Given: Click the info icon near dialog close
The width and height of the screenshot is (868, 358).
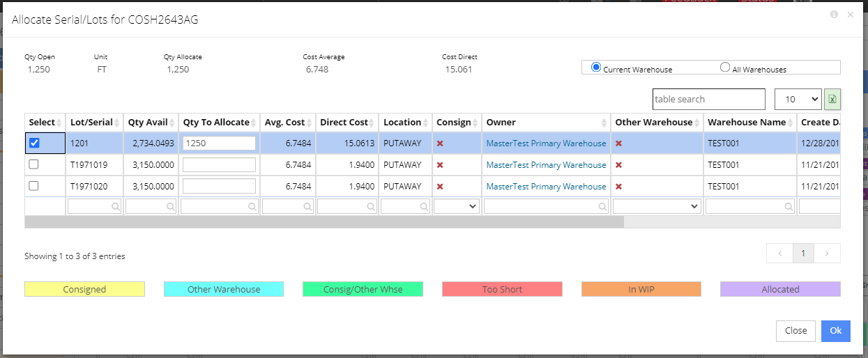Looking at the screenshot, I should coord(834,14).
